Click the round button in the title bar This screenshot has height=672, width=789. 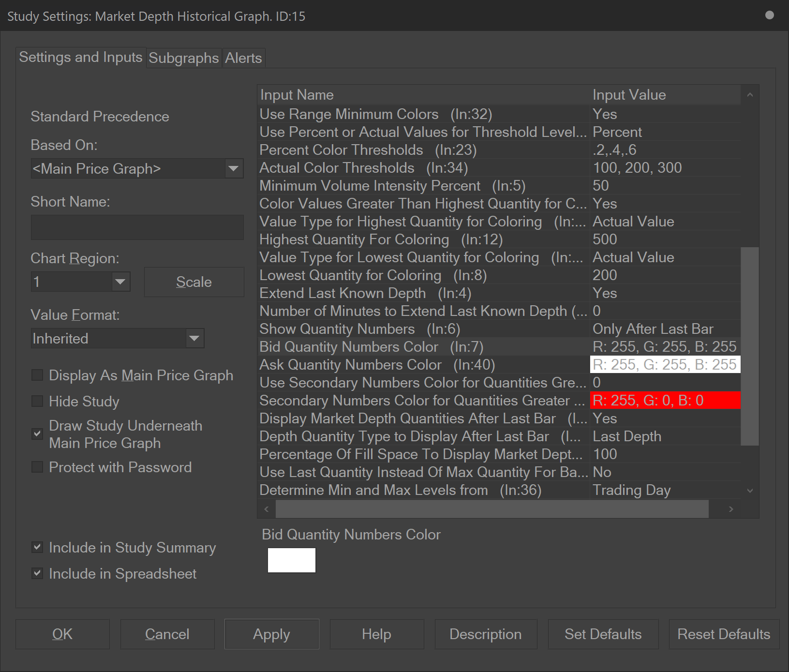coord(770,15)
